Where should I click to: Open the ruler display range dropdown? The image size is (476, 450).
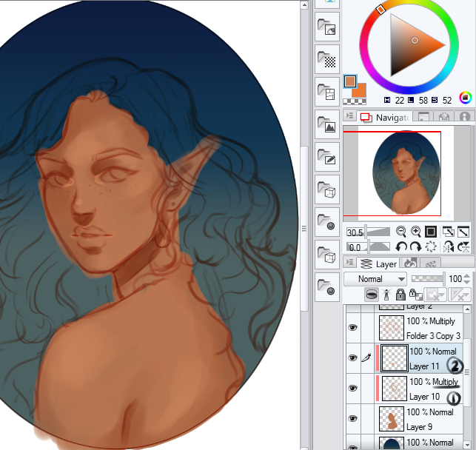(x=460, y=295)
